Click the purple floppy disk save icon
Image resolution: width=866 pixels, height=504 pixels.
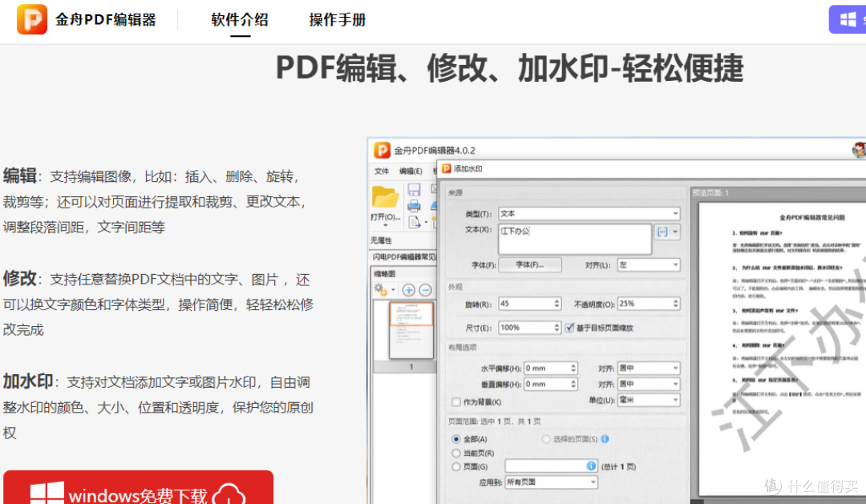414,190
